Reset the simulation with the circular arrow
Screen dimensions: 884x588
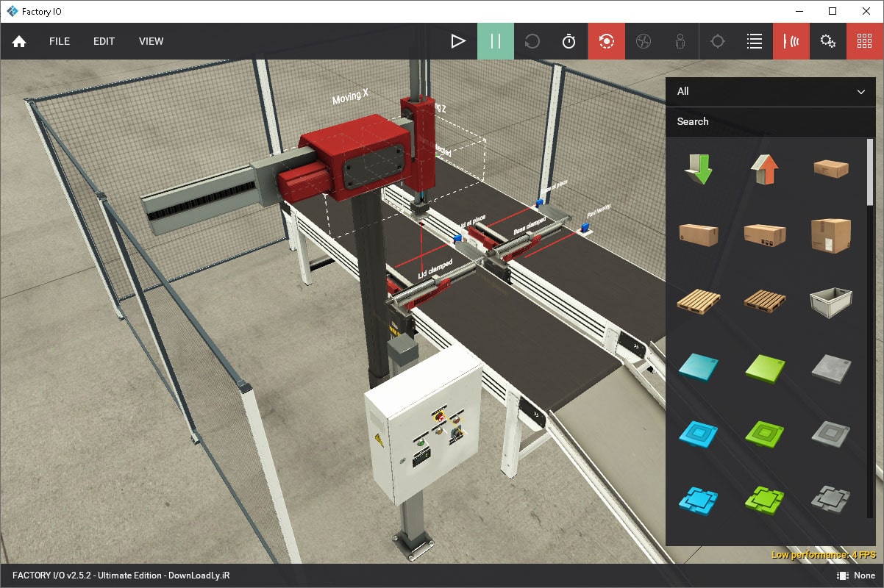tap(532, 41)
